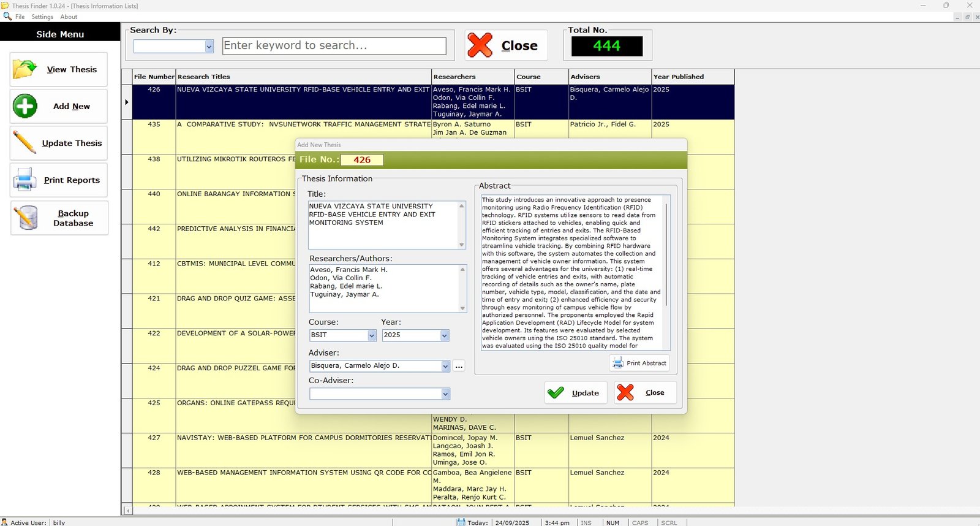This screenshot has height=526, width=980.
Task: Click the Print Reports printer icon
Action: [25, 180]
